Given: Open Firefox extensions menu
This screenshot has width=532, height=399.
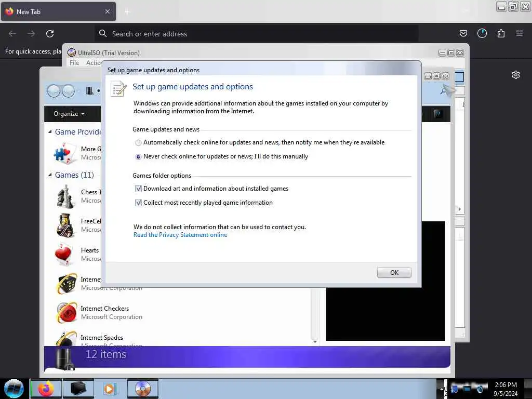Looking at the screenshot, I should tap(501, 33).
